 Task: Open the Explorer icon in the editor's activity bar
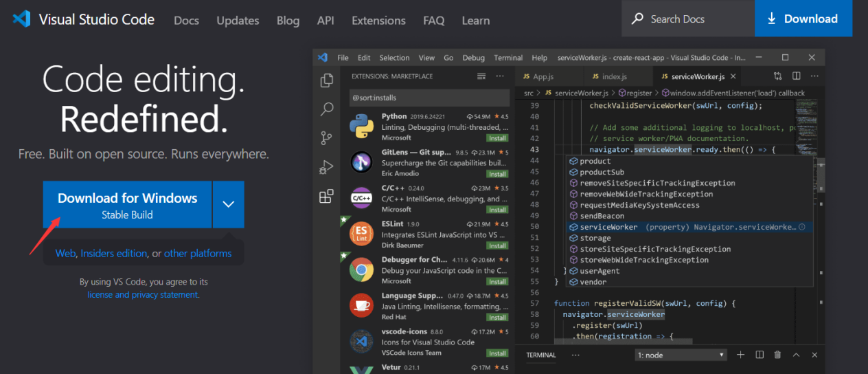(x=327, y=80)
